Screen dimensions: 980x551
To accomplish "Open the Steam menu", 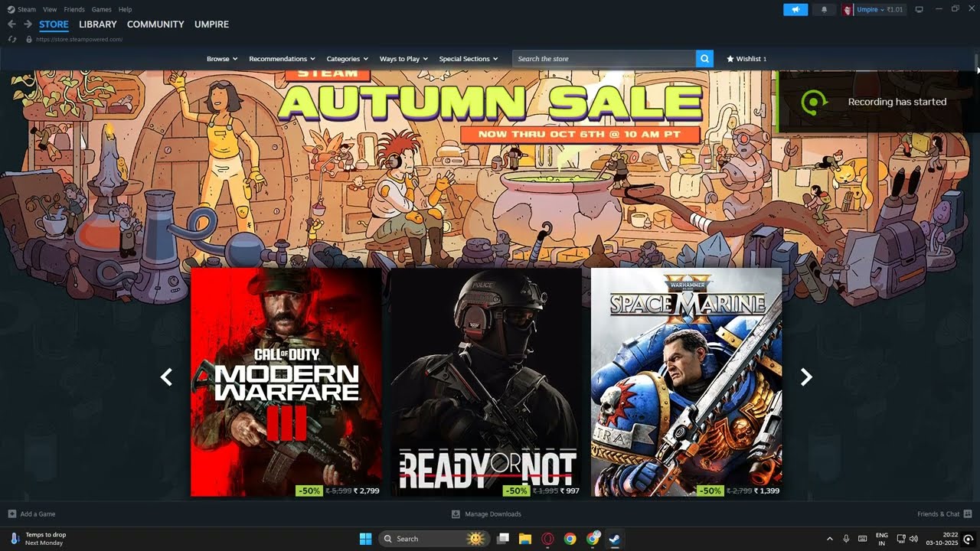I will pyautogui.click(x=27, y=9).
